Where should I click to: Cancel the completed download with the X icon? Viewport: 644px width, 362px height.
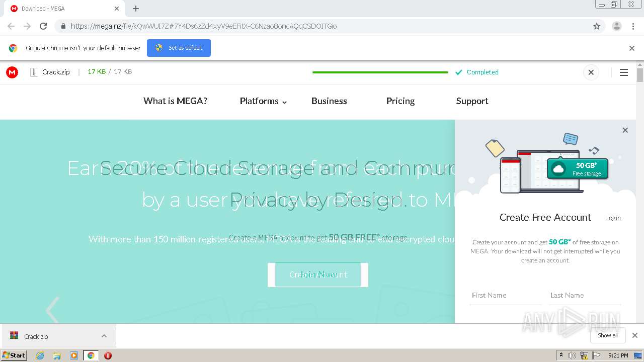tap(591, 72)
